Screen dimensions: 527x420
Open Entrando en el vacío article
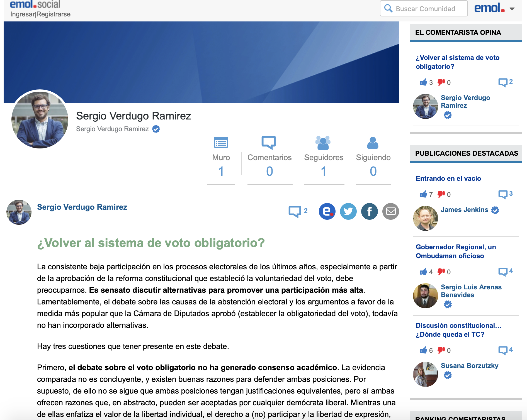pos(448,179)
